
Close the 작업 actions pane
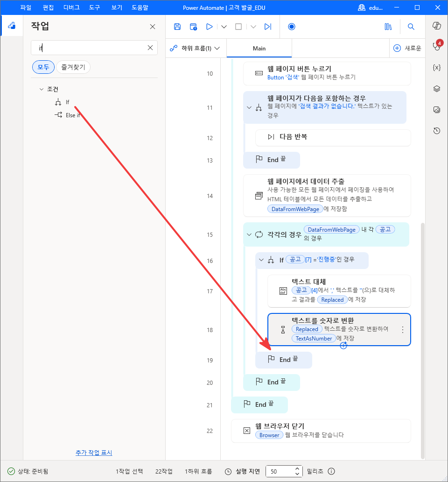coord(153,27)
